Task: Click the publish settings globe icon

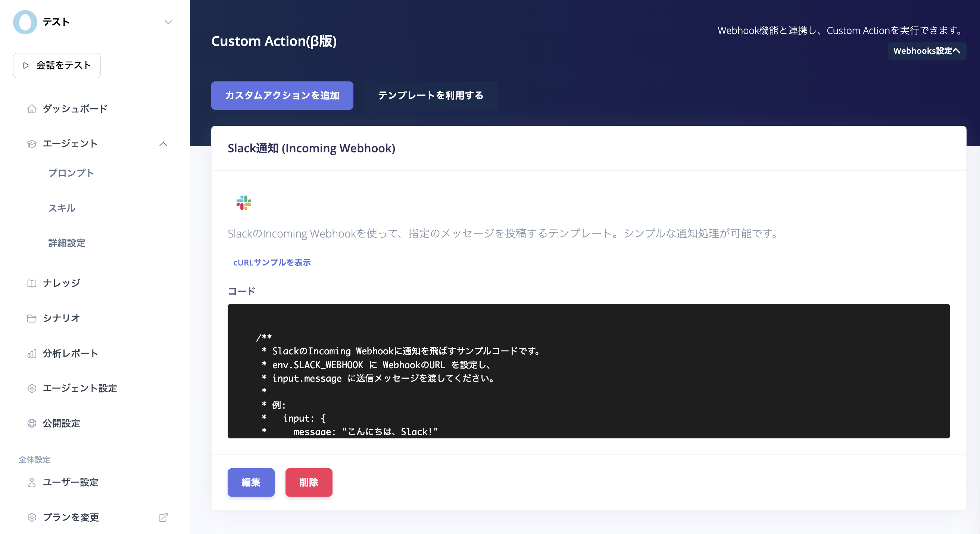Action: click(x=32, y=423)
